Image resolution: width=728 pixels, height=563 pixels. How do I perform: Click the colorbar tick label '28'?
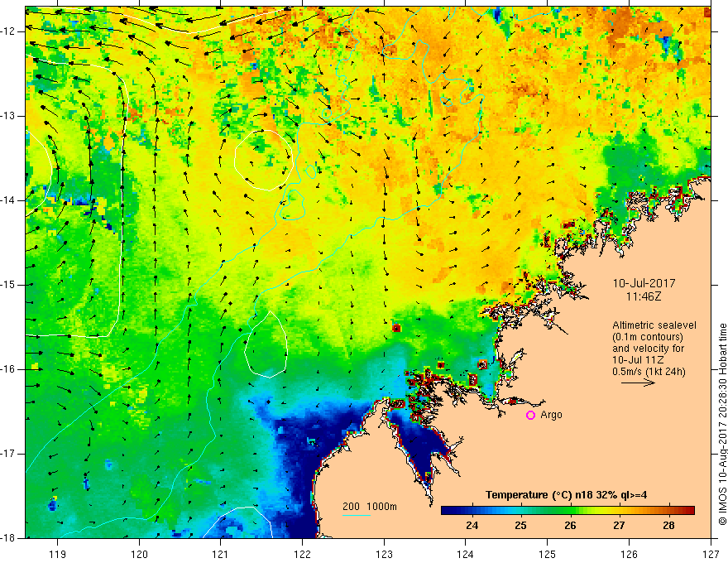pyautogui.click(x=668, y=526)
